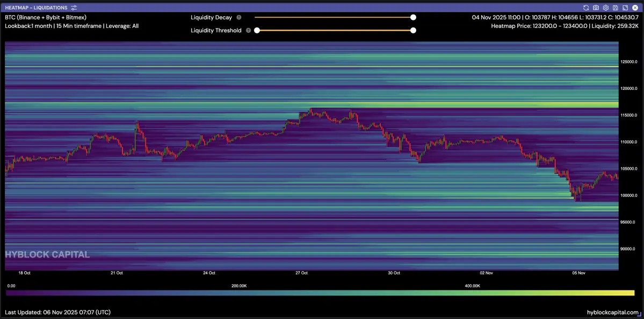Image resolution: width=644 pixels, height=319 pixels.
Task: Click the '30 Oct' date axis label
Action: click(394, 273)
